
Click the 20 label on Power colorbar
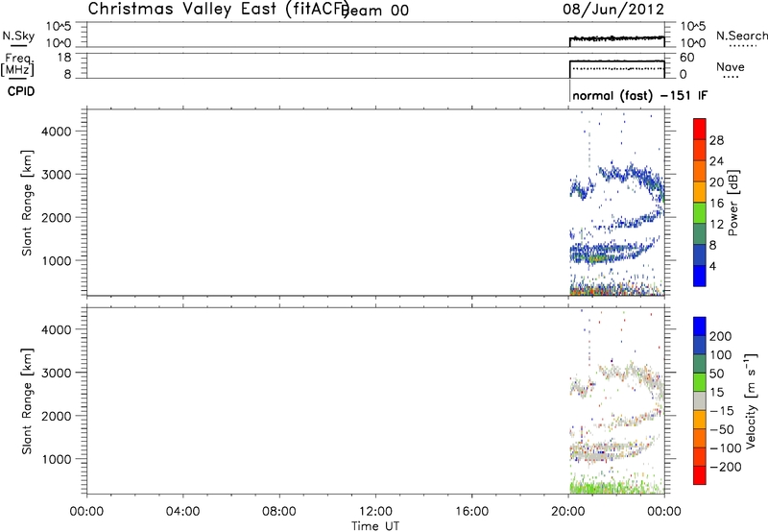tap(716, 182)
